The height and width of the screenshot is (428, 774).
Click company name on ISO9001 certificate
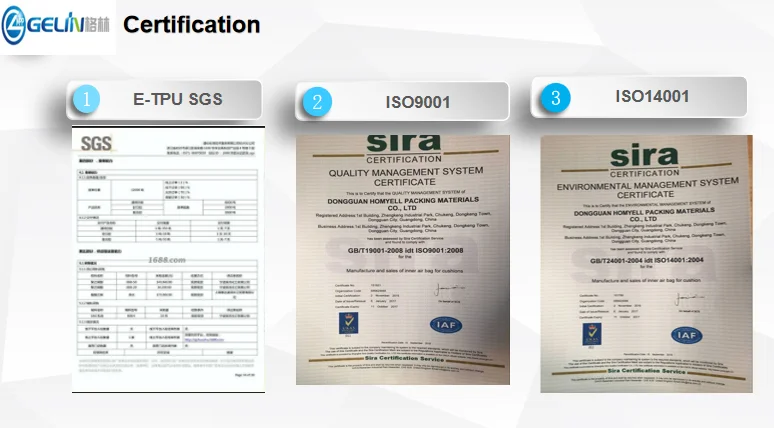(x=403, y=203)
